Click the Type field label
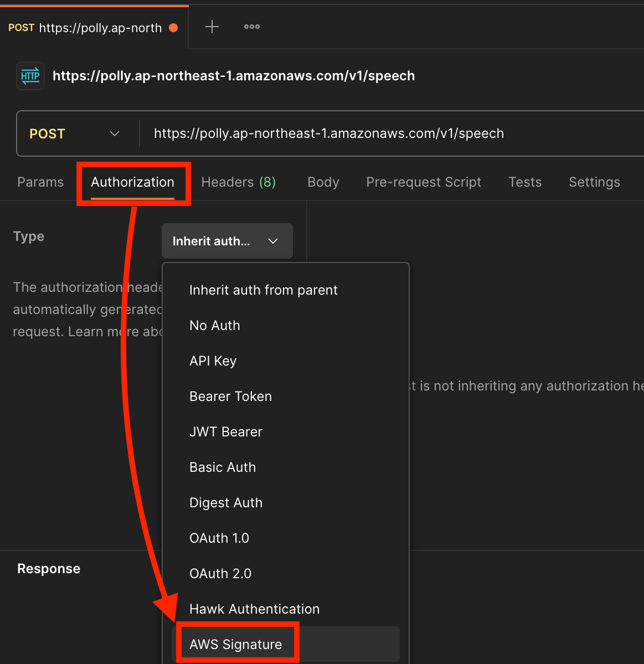The width and height of the screenshot is (644, 664). 29,236
